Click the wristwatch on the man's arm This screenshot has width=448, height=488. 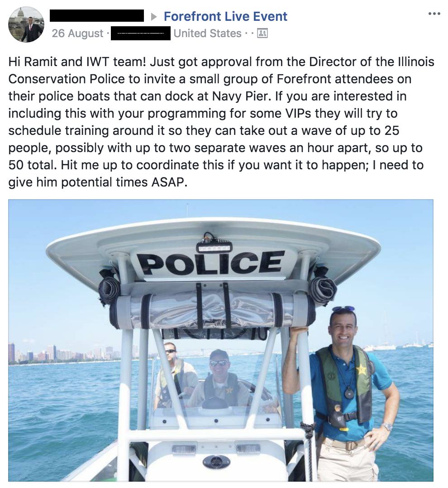point(387,426)
